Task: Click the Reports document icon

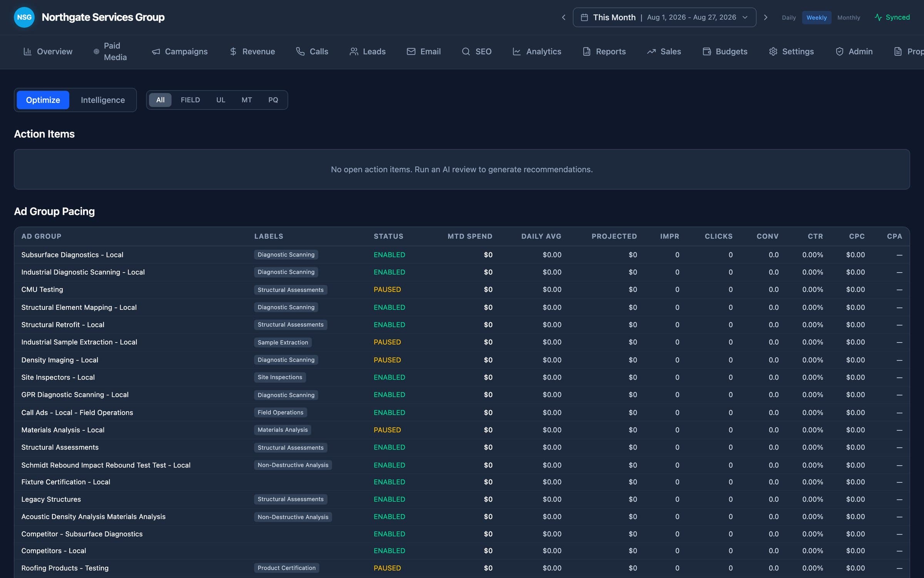Action: tap(586, 51)
